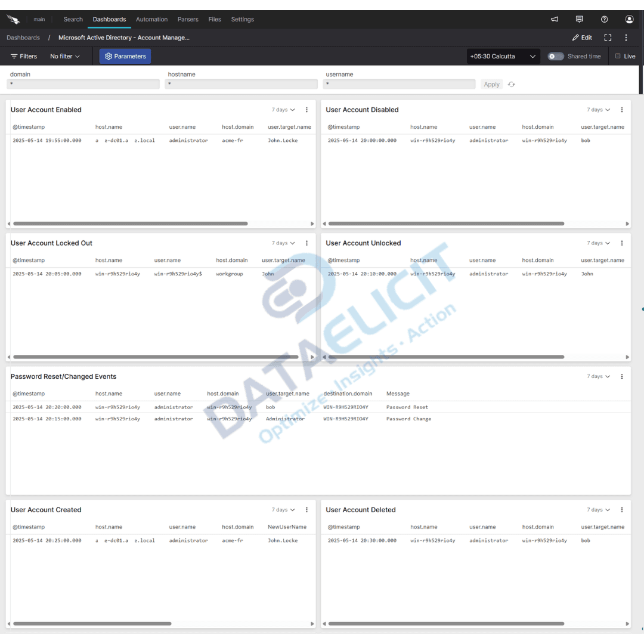Image resolution: width=644 pixels, height=644 pixels.
Task: Click the Apply button for parameters
Action: (491, 84)
